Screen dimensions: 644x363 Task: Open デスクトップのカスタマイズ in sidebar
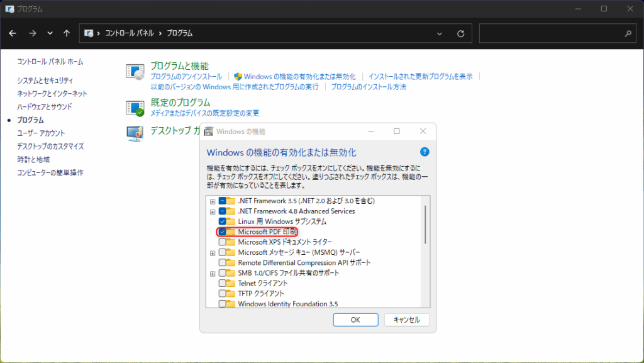50,146
